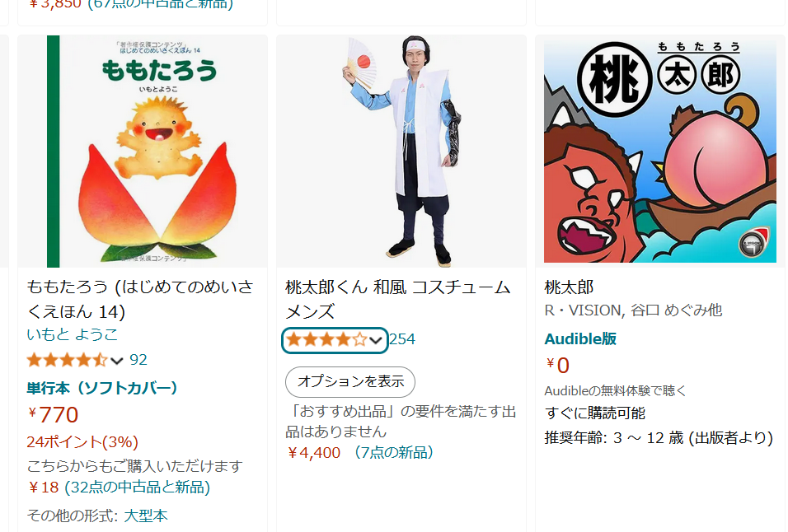This screenshot has width=788, height=532.
Task: Open the 桃太郎 audiobook title link
Action: 569,287
